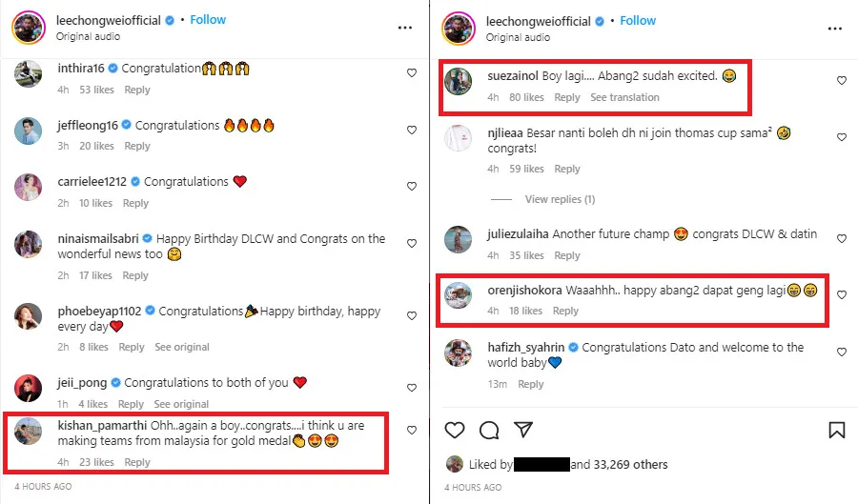The width and height of the screenshot is (858, 504).
Task: Open the comment bubble icon
Action: (x=489, y=430)
